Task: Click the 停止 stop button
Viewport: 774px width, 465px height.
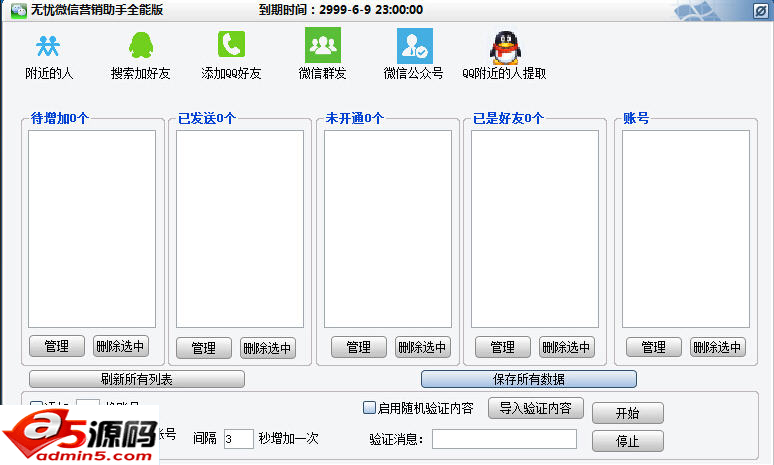Action: pos(627,441)
